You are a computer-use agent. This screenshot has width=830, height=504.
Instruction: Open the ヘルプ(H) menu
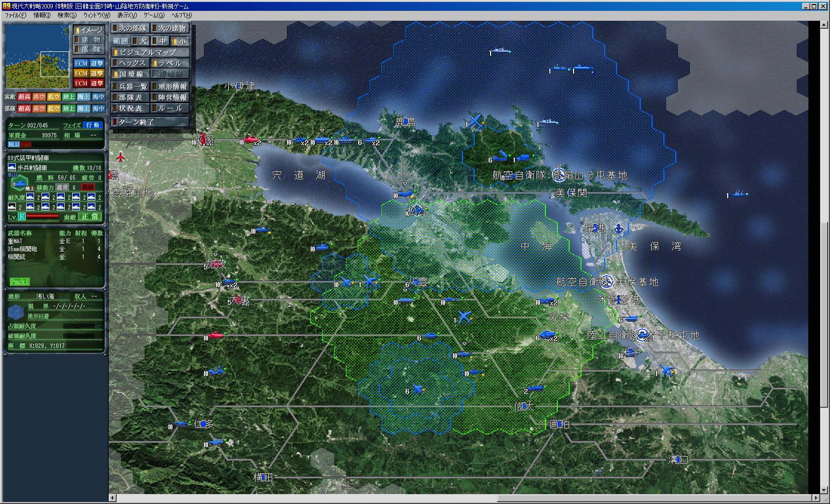[181, 15]
